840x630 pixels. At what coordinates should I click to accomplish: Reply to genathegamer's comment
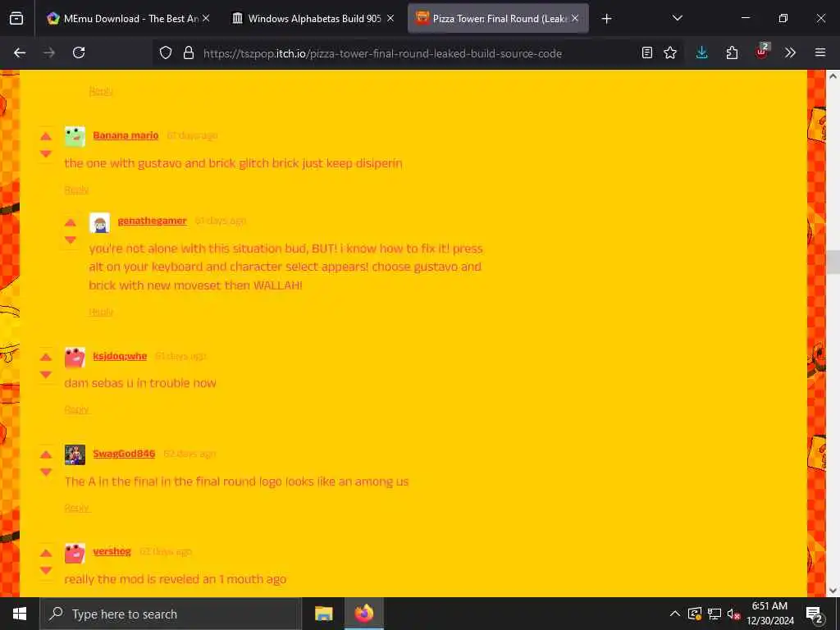tap(101, 313)
